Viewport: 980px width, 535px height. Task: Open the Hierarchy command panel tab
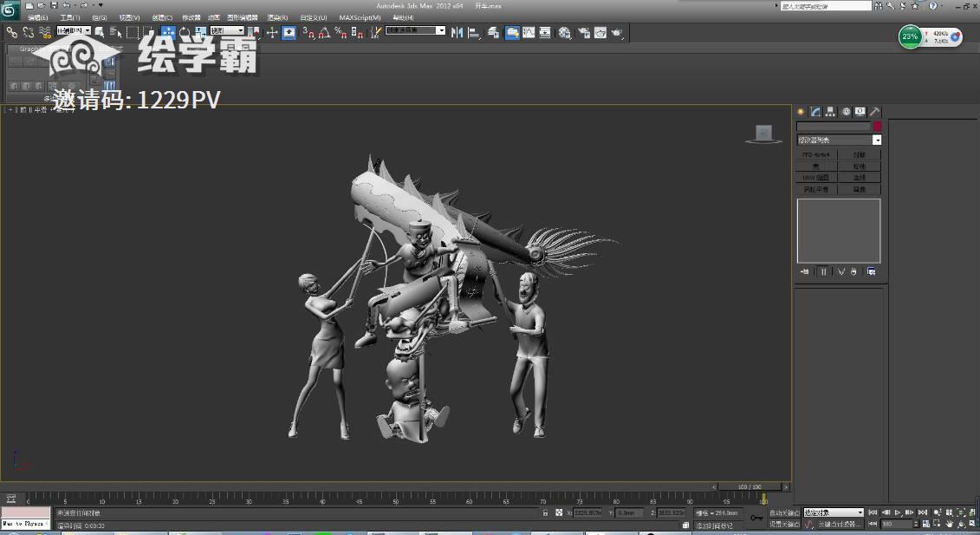click(830, 112)
